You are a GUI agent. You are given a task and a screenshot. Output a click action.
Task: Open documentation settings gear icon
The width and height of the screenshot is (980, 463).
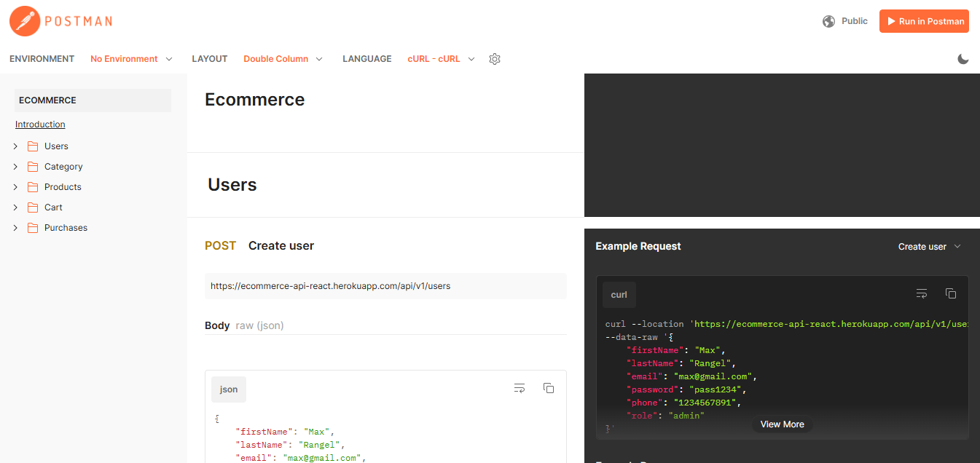[x=495, y=59]
